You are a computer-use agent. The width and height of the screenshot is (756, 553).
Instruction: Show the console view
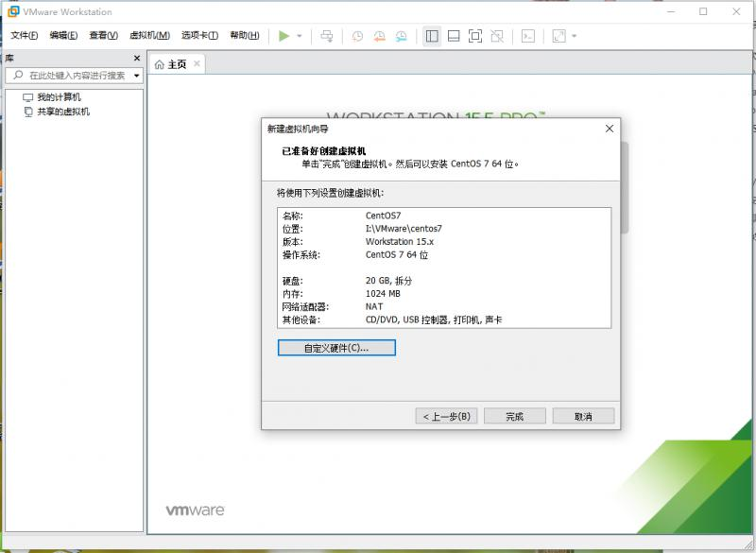coord(525,36)
